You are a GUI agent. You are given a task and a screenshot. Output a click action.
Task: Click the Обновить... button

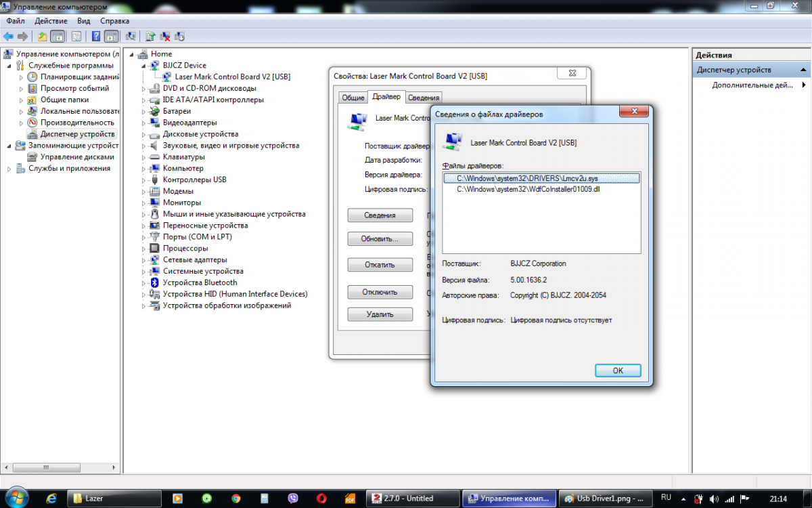380,239
